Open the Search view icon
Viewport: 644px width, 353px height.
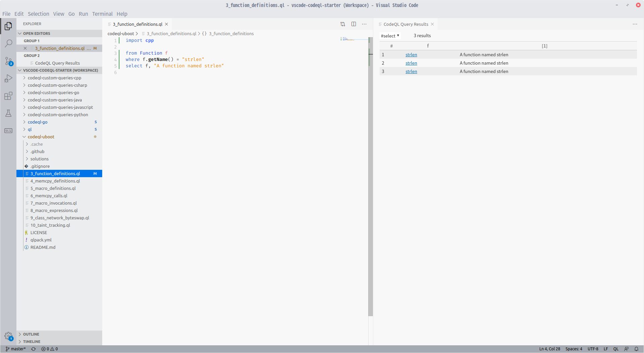8,44
